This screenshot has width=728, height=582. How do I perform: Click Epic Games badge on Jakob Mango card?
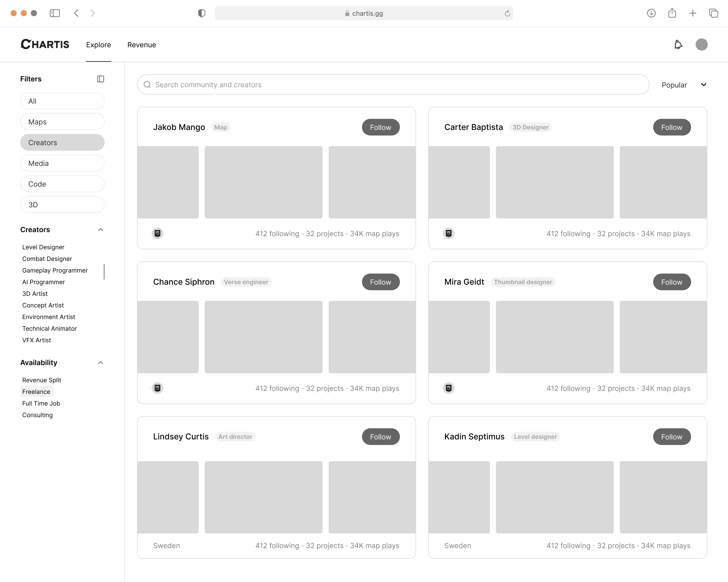click(157, 233)
